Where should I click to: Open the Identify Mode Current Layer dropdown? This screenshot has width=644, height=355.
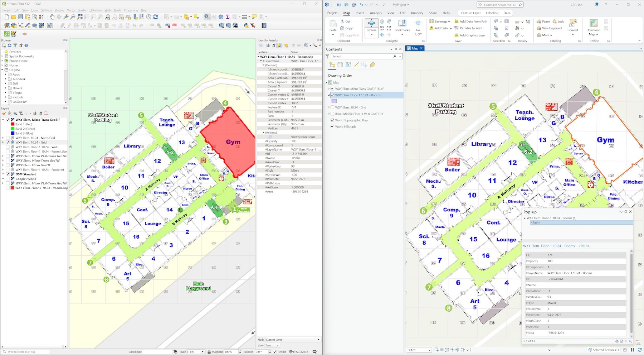pyautogui.click(x=293, y=340)
